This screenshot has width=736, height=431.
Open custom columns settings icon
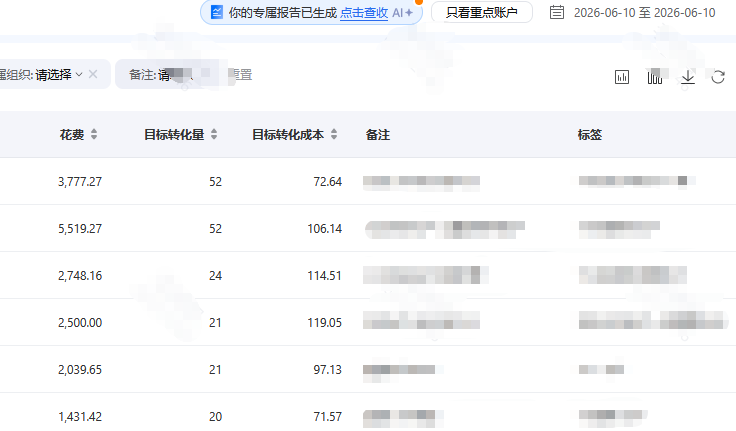click(x=655, y=77)
